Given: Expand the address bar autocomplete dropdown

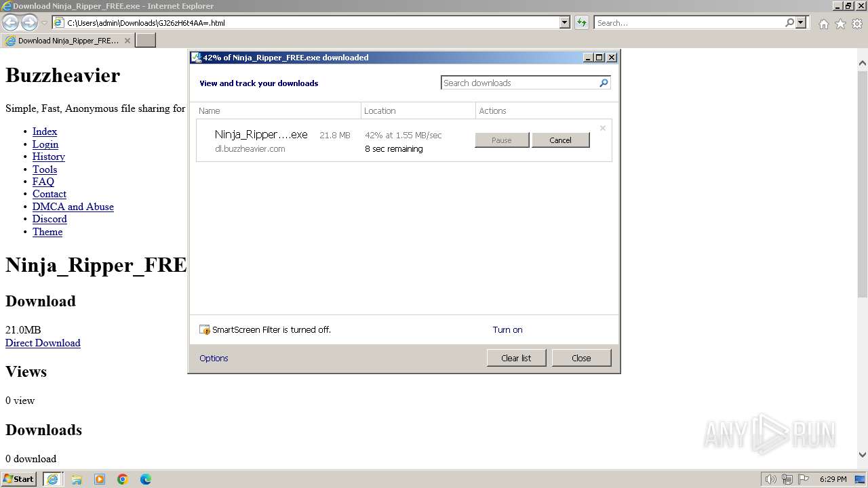Looking at the screenshot, I should point(565,22).
